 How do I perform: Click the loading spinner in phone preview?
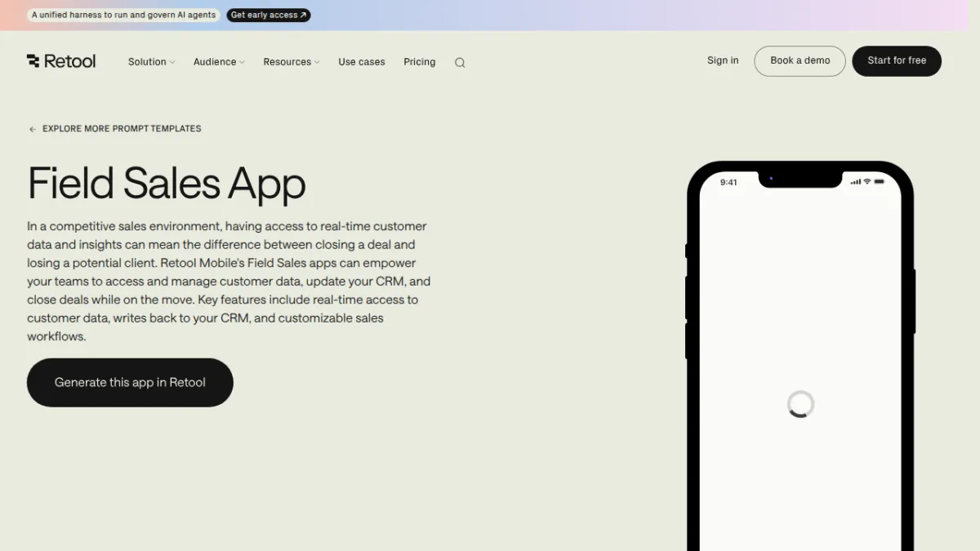click(800, 404)
